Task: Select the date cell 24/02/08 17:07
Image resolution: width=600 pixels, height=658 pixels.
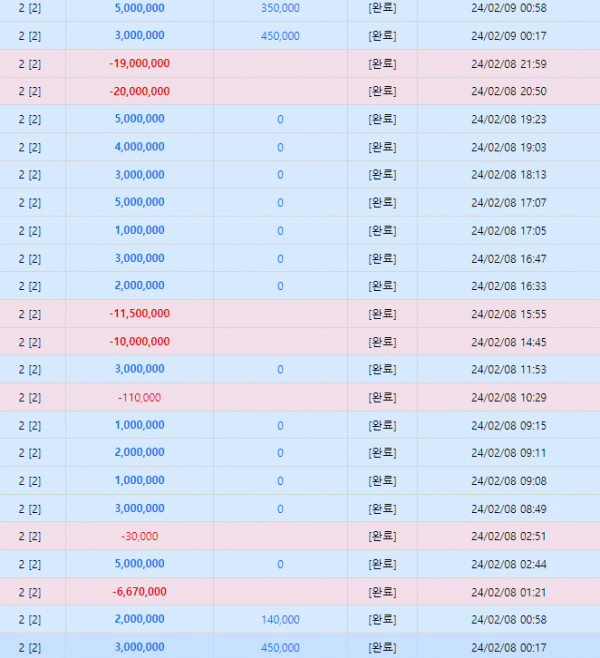Action: 509,203
